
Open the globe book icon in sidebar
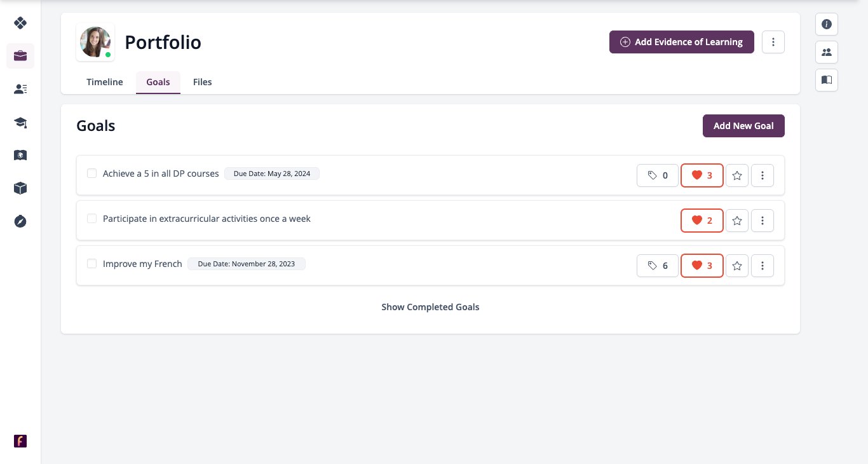coord(20,155)
